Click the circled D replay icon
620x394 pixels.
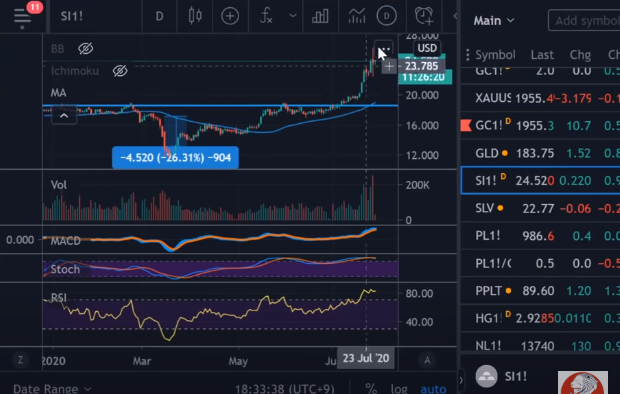click(x=386, y=16)
